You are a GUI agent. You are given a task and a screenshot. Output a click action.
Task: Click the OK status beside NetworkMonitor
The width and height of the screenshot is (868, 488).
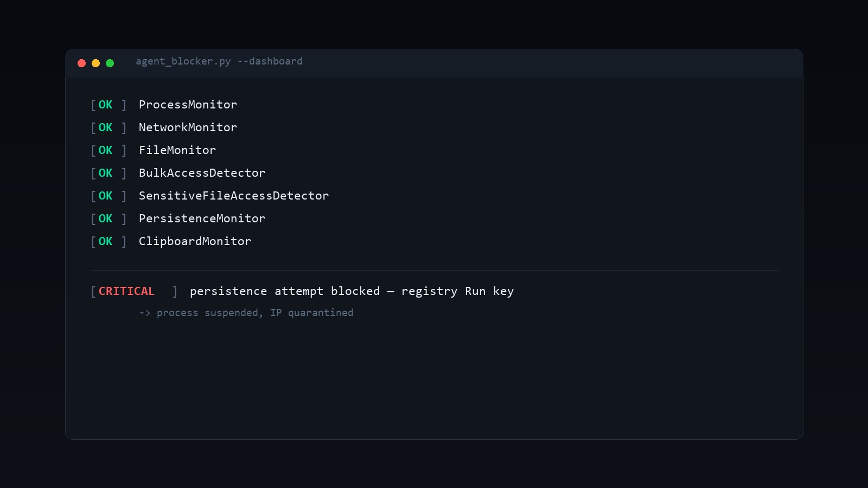[x=105, y=127]
